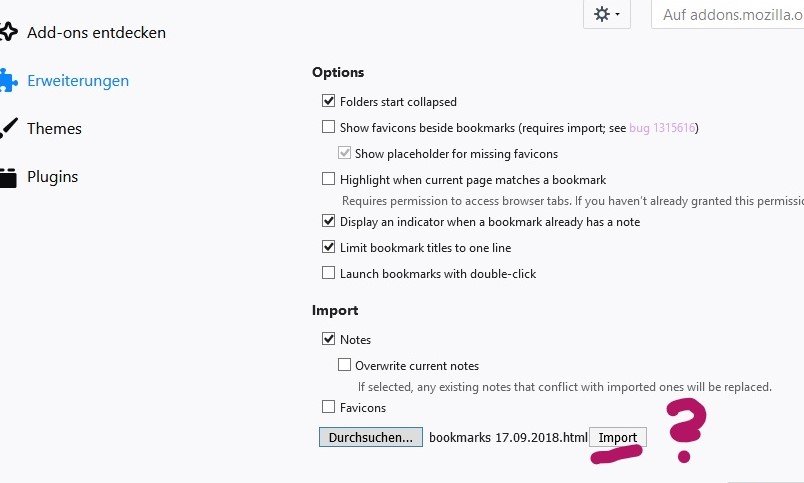Enable Highlight when current page matches bookmark

point(329,179)
